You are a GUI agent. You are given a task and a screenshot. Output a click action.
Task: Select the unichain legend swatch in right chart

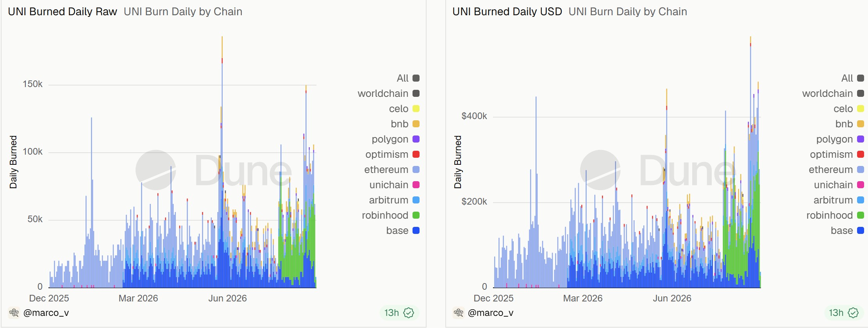coord(861,185)
